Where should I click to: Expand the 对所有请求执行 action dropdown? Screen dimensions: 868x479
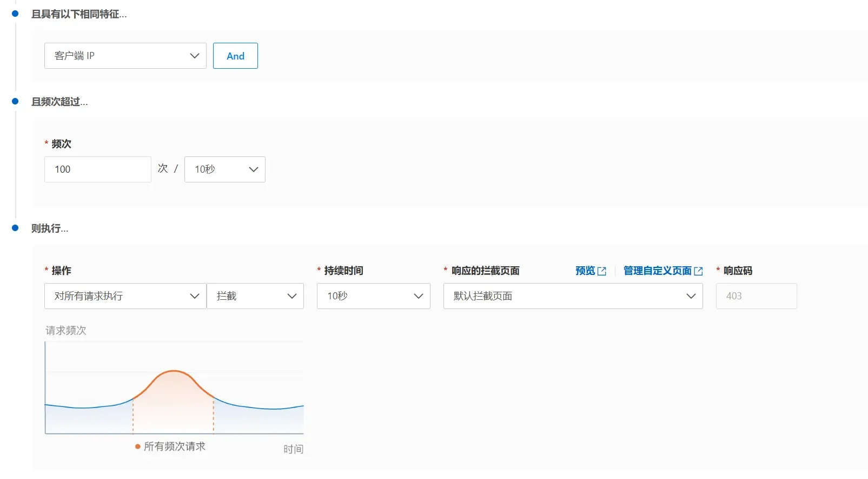[x=125, y=296]
